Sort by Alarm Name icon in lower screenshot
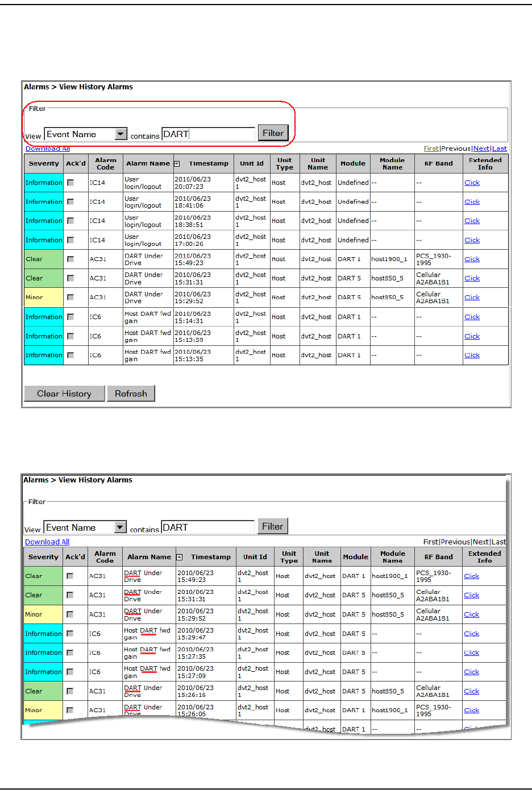This screenshot has height=793, width=532. point(179,557)
